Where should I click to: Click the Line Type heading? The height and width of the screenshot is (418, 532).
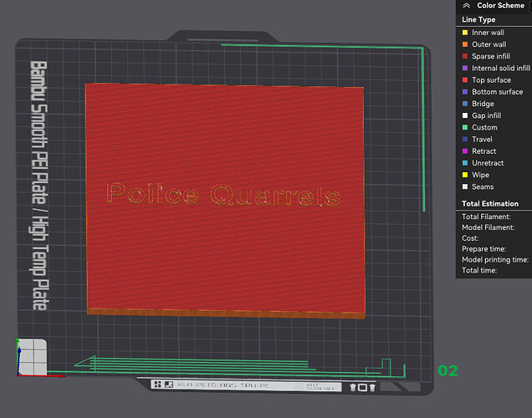click(478, 20)
